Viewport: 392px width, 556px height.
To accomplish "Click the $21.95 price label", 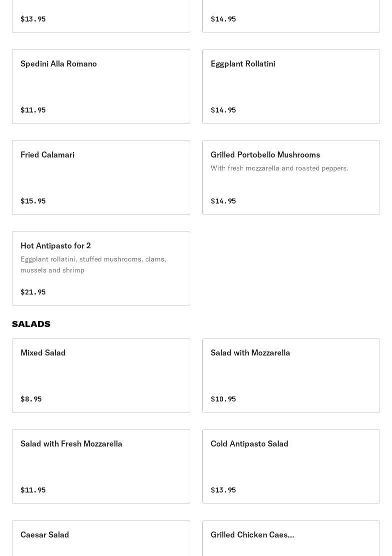I will [33, 292].
